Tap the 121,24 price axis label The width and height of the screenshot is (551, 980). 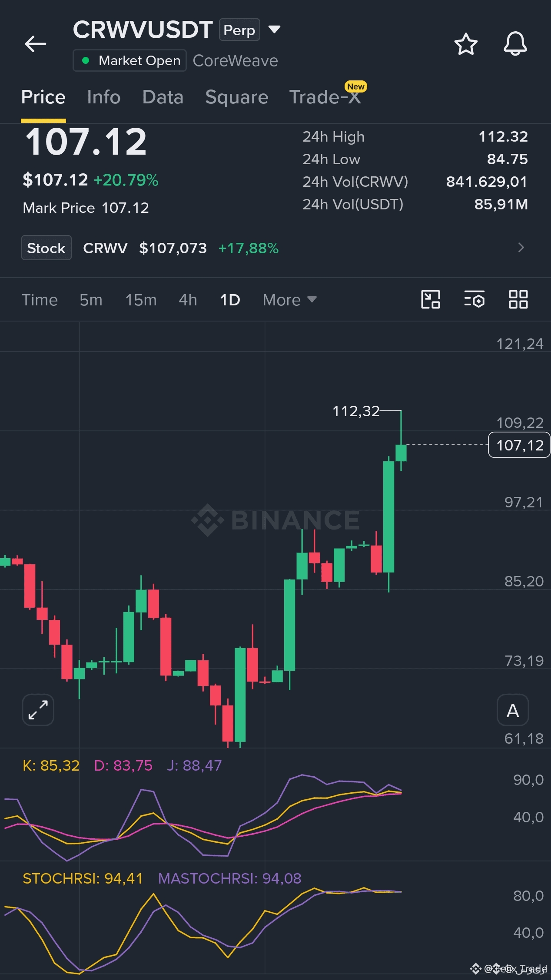click(520, 344)
